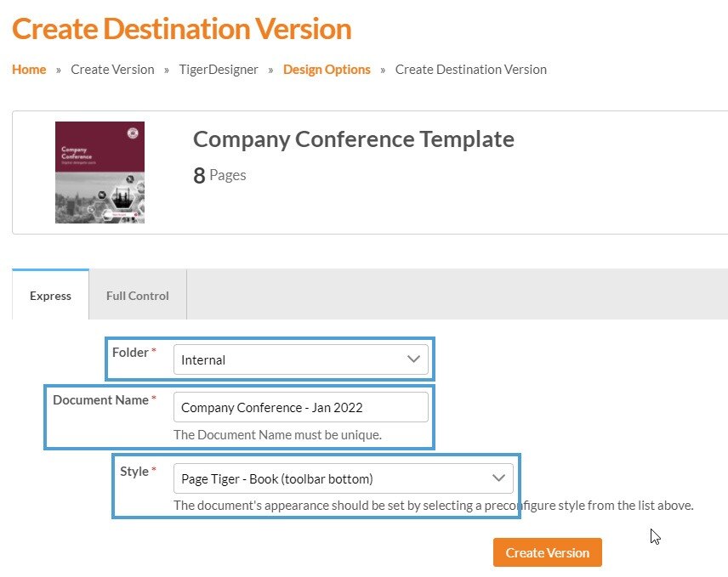Click the Home breadcrumb link
Viewport: 728px width, 577px height.
29,70
